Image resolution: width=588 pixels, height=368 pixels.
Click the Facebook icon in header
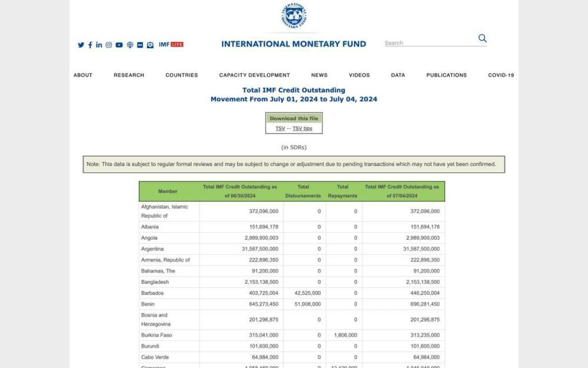[x=90, y=45]
